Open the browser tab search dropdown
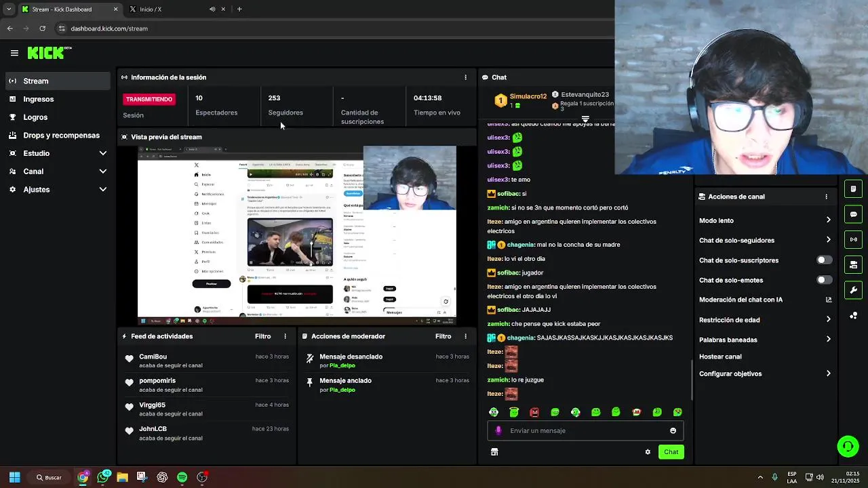Viewport: 868px width, 488px height. click(x=9, y=9)
